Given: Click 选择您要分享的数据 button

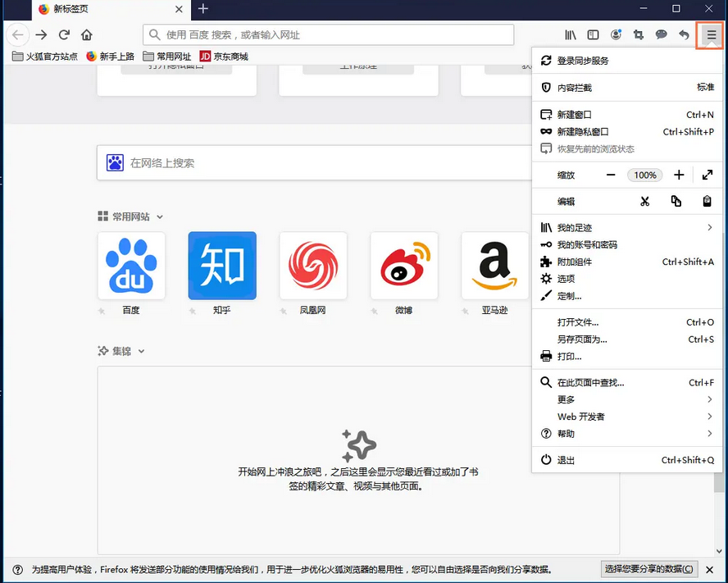Looking at the screenshot, I should pos(649,569).
